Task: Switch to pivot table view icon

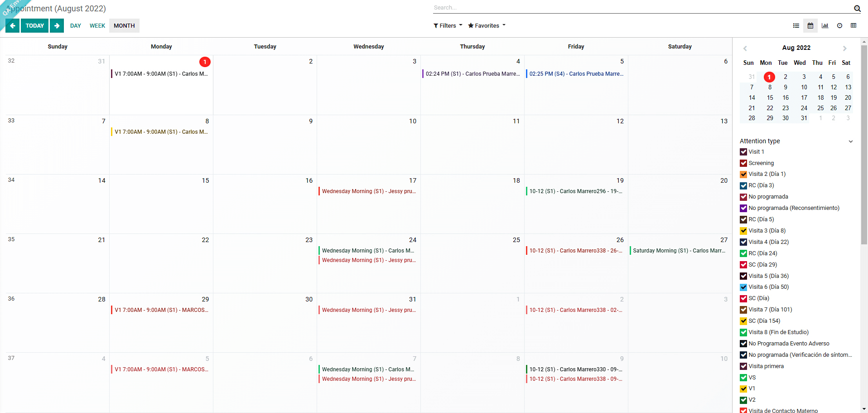Action: pyautogui.click(x=854, y=25)
